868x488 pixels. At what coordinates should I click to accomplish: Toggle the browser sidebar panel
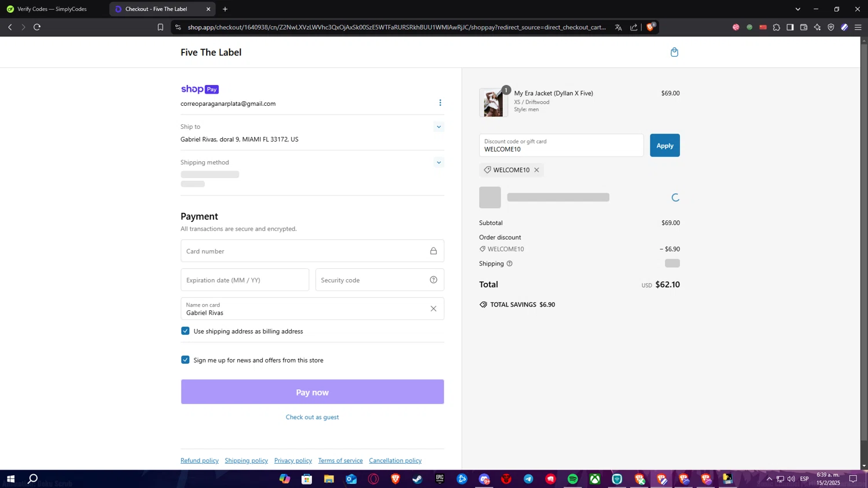click(x=790, y=27)
